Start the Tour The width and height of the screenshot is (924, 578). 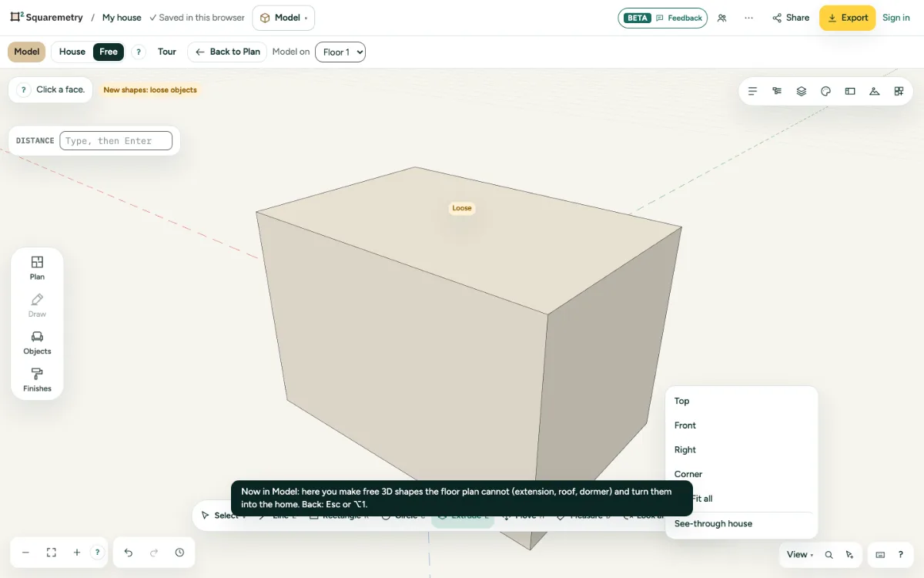[167, 52]
